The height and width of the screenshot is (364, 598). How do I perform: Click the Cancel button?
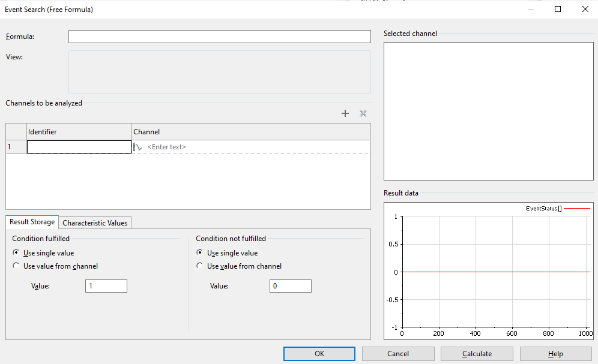[398, 354]
